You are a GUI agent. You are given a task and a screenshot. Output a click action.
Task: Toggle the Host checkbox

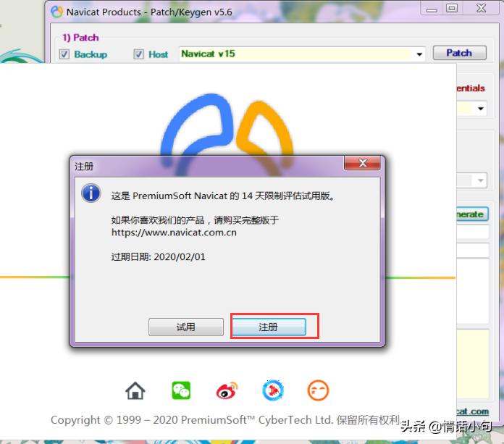pyautogui.click(x=138, y=54)
